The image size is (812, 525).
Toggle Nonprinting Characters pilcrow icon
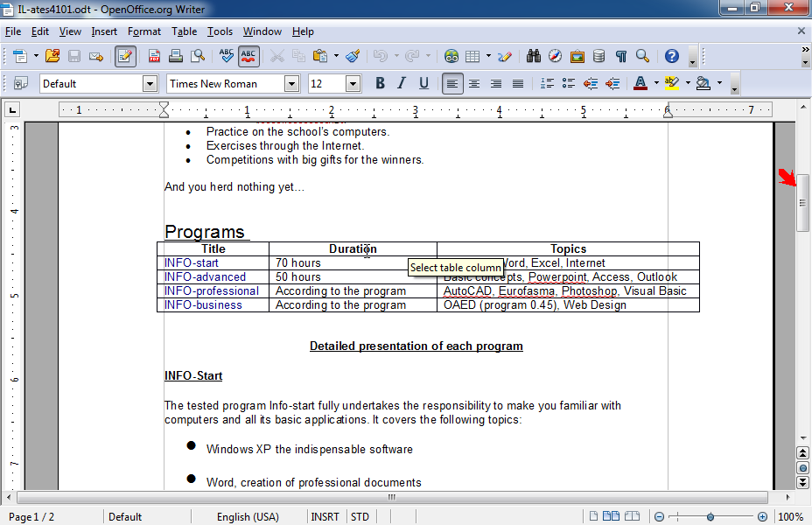point(621,56)
